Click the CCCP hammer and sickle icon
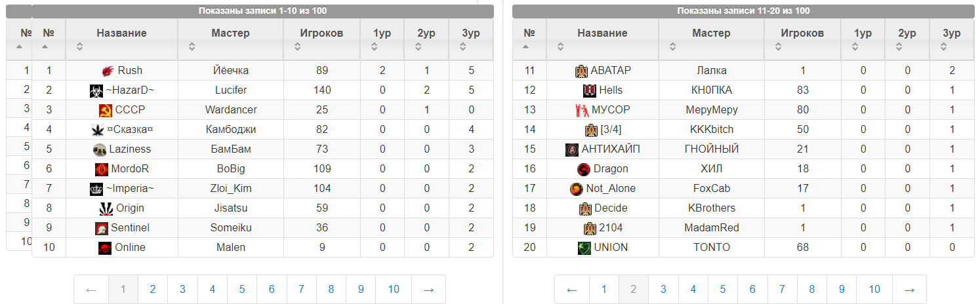Viewport: 980px width, 304px height. tap(105, 110)
